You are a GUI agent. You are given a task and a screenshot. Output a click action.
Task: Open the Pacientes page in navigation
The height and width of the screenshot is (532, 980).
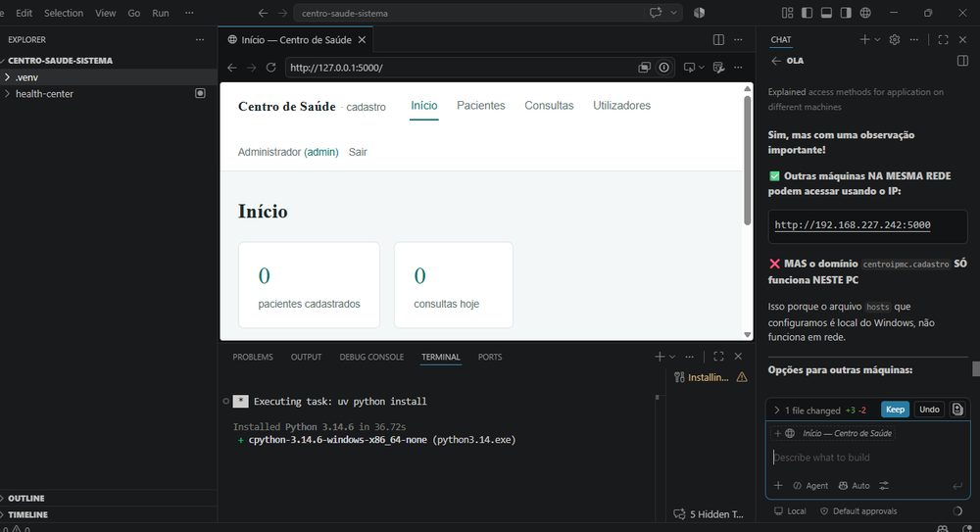[480, 106]
